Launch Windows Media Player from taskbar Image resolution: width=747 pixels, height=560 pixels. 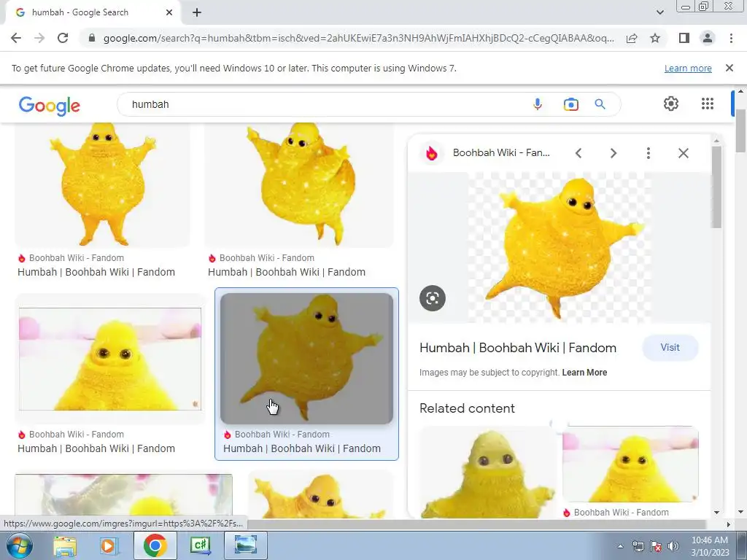(x=109, y=545)
